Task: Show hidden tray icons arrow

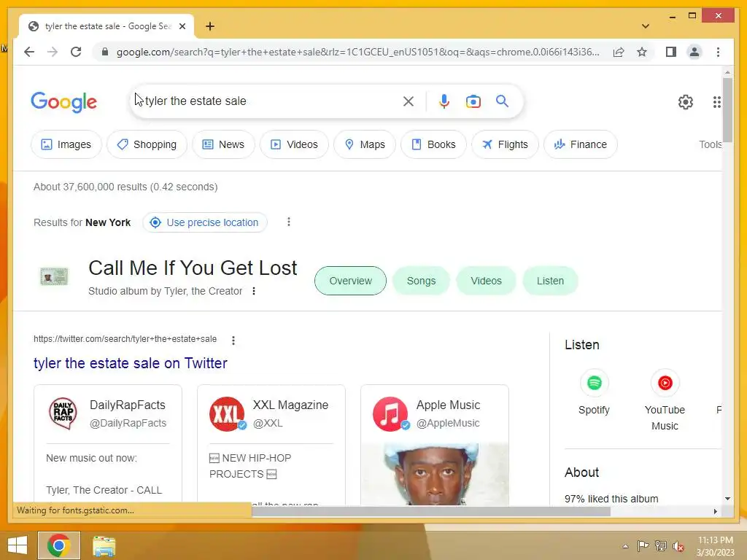Action: [625, 546]
